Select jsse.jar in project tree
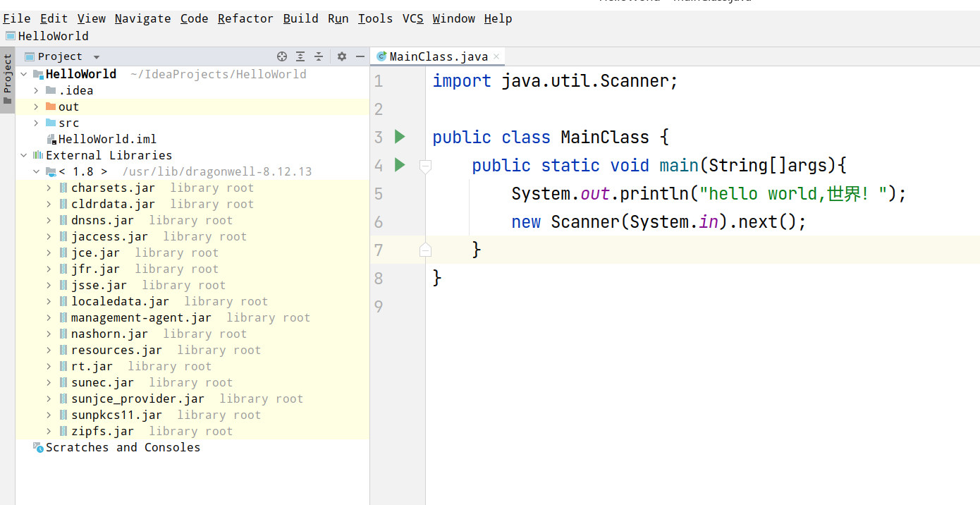The width and height of the screenshot is (980, 505). click(x=99, y=285)
